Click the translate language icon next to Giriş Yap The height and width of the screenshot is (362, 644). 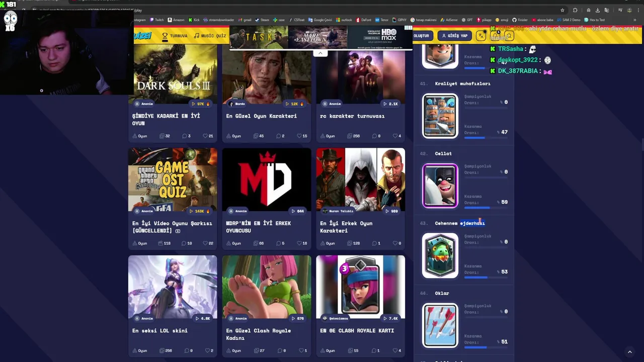[481, 36]
